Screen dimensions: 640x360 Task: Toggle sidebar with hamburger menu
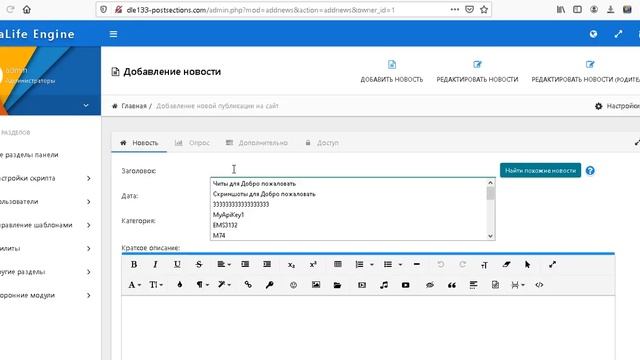coord(113,34)
